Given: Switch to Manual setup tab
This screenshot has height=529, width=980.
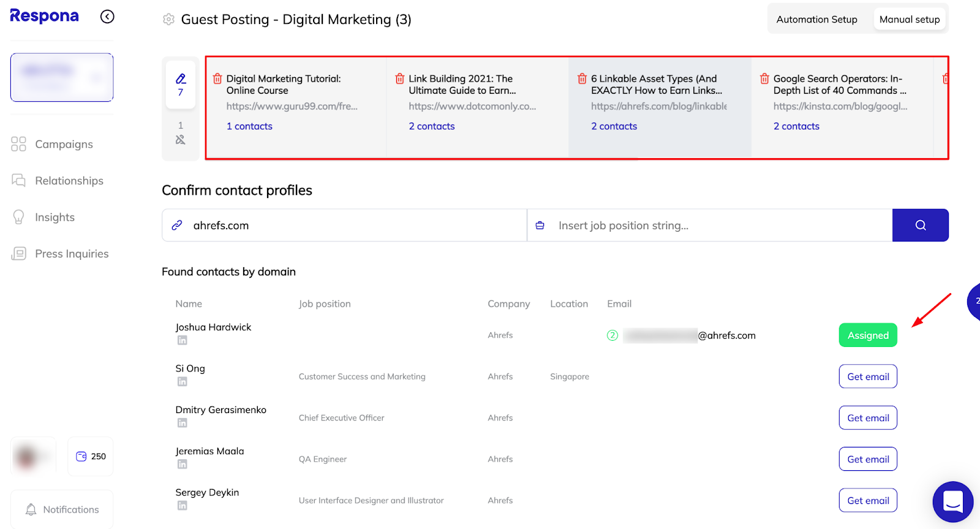Looking at the screenshot, I should [x=910, y=19].
